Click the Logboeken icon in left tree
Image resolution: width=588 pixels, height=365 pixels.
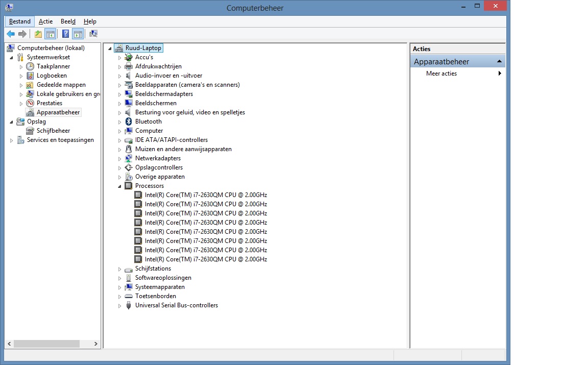tap(30, 76)
